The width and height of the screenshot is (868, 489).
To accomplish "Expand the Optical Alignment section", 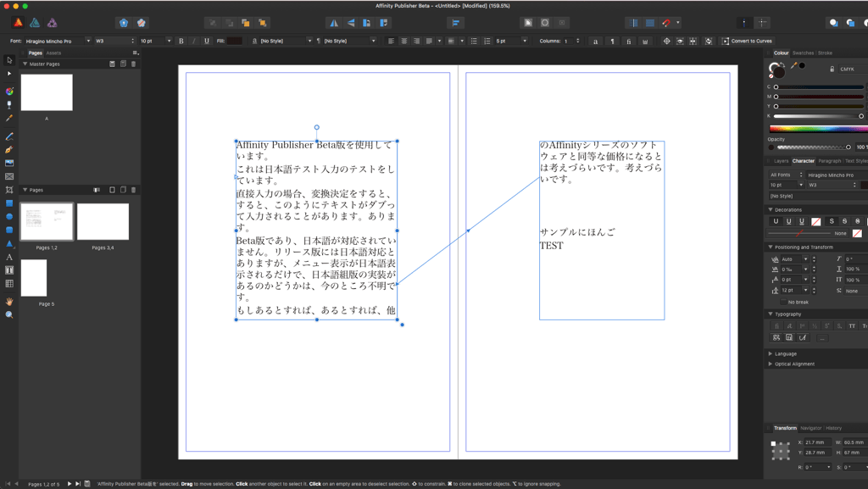I will [x=771, y=364].
